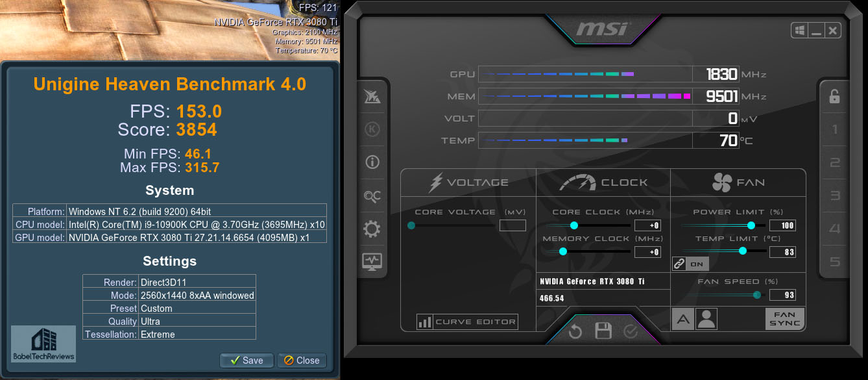868x380 pixels.
Task: Click the GPU model row in the System table
Action: tap(169, 237)
